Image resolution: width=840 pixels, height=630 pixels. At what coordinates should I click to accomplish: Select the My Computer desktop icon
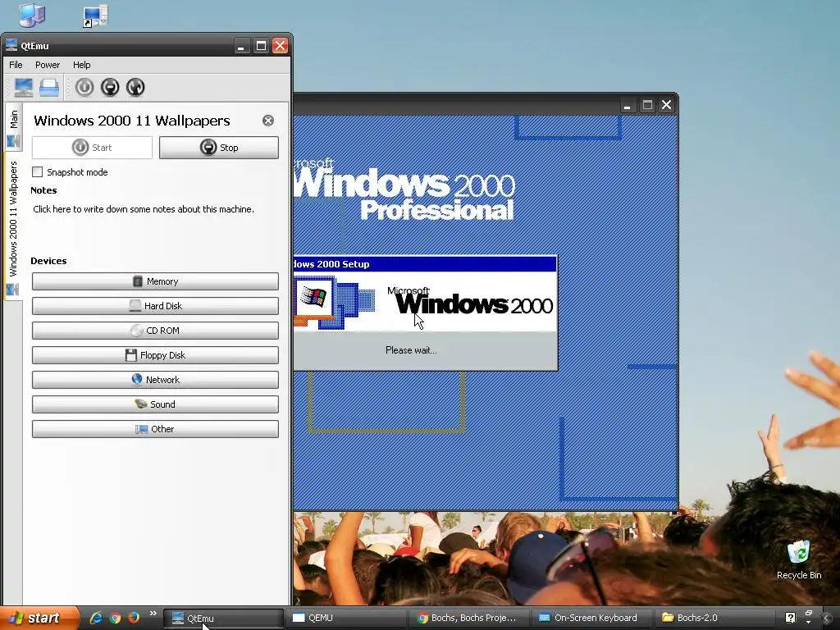(32, 15)
